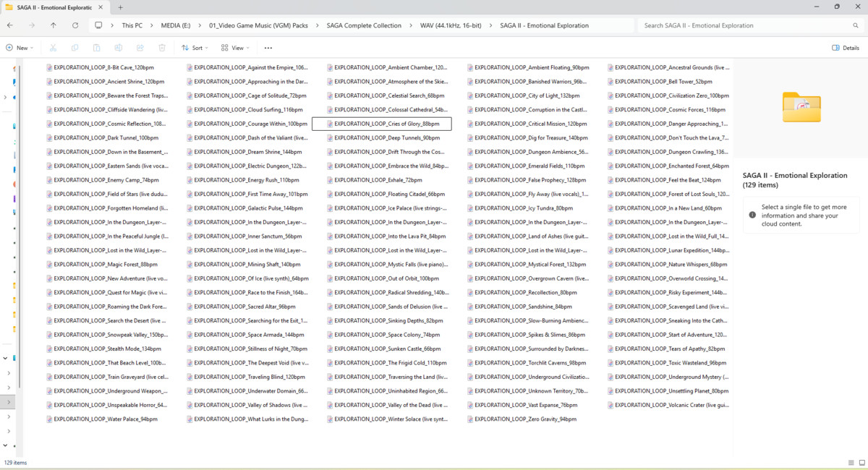
Task: Go up one folder level
Action: (x=54, y=25)
